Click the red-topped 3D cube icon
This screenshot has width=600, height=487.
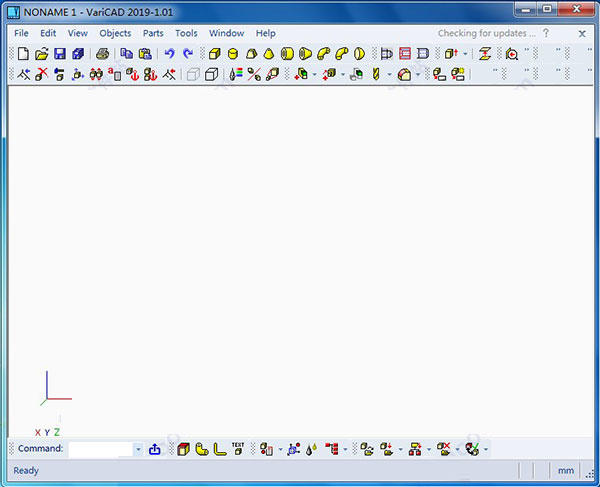[184, 449]
